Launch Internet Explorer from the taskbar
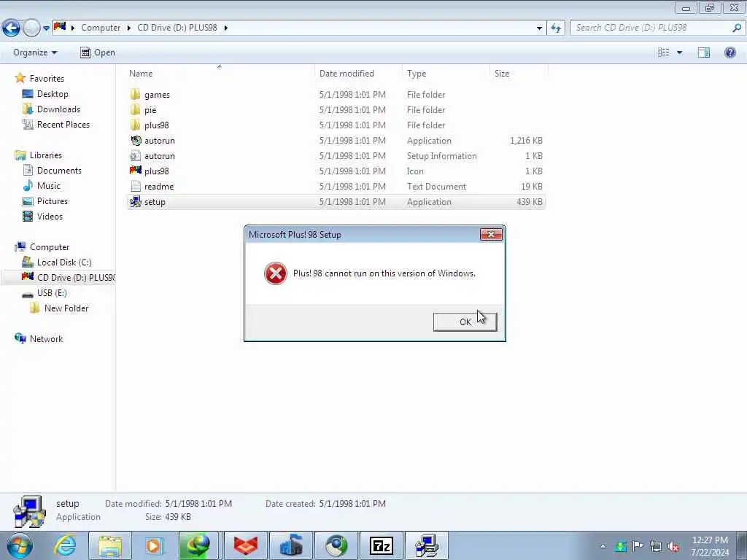The height and width of the screenshot is (560, 747). pos(65,545)
